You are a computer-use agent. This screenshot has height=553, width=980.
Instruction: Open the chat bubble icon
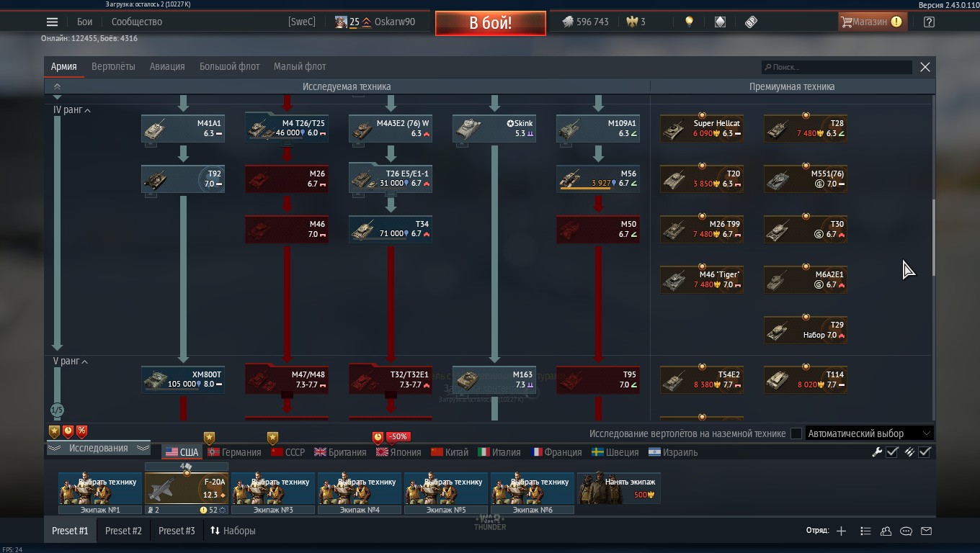click(906, 531)
